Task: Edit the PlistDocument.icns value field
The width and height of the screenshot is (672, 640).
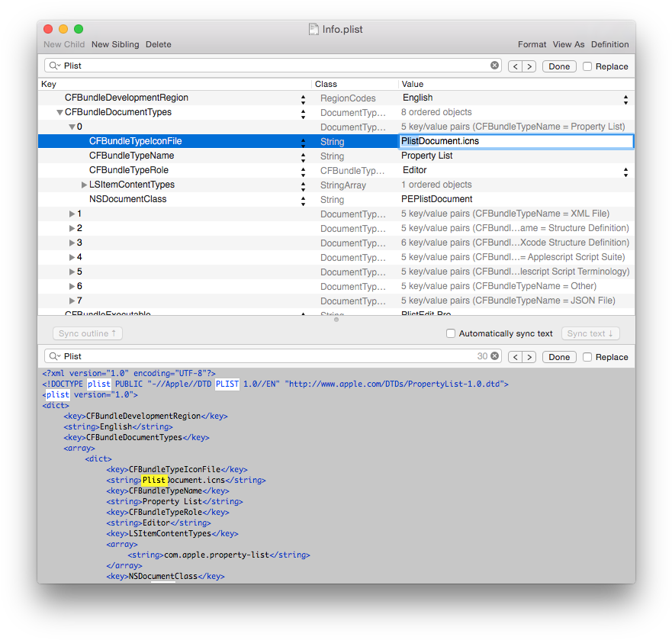Action: 516,141
